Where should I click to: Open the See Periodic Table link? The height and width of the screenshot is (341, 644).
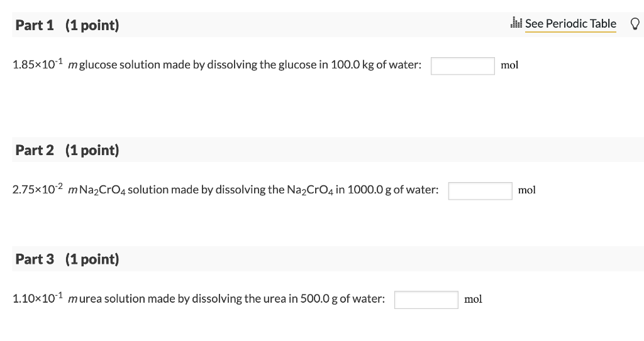570,24
